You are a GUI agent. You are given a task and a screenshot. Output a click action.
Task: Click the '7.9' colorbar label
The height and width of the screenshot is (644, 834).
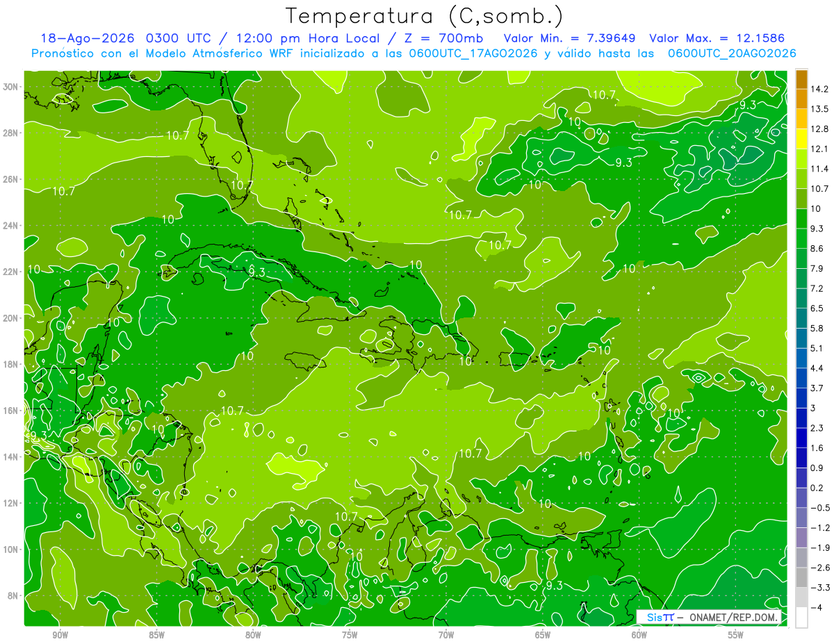[x=817, y=269]
